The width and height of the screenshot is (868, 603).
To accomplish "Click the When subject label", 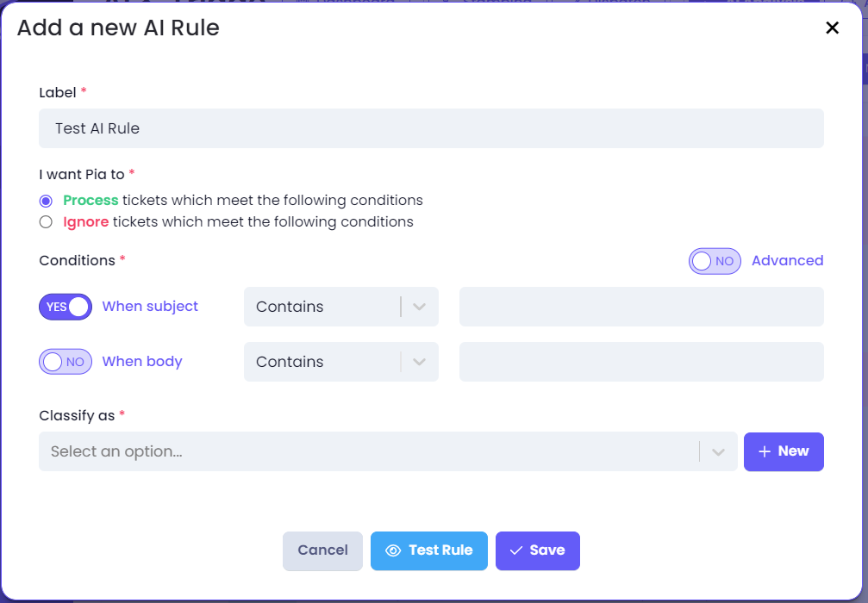I will click(x=150, y=307).
